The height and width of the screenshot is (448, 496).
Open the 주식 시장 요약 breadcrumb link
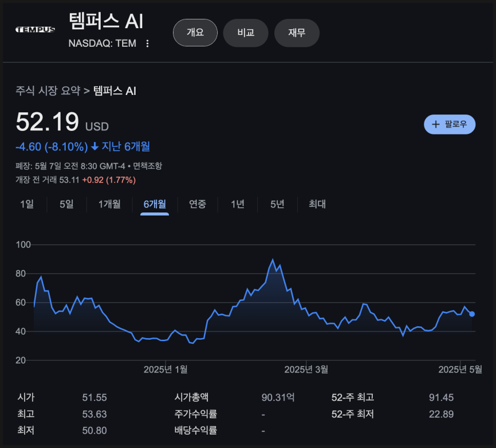coord(48,91)
